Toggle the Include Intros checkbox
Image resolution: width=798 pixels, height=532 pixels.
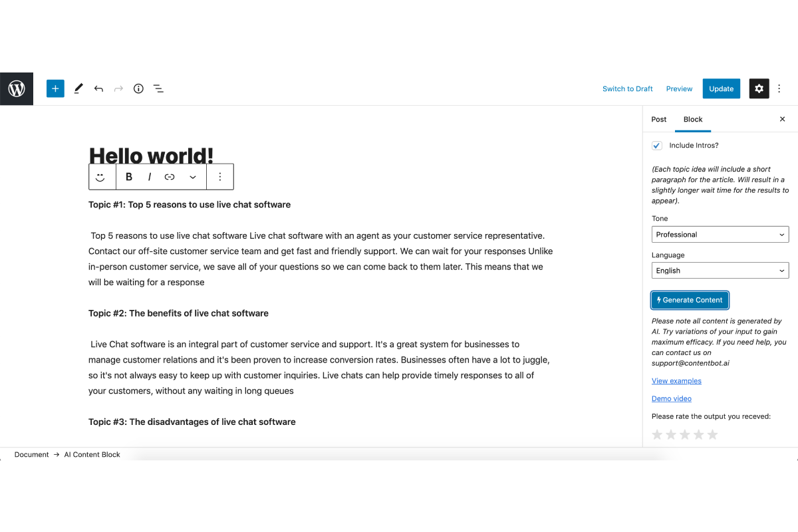coord(657,145)
